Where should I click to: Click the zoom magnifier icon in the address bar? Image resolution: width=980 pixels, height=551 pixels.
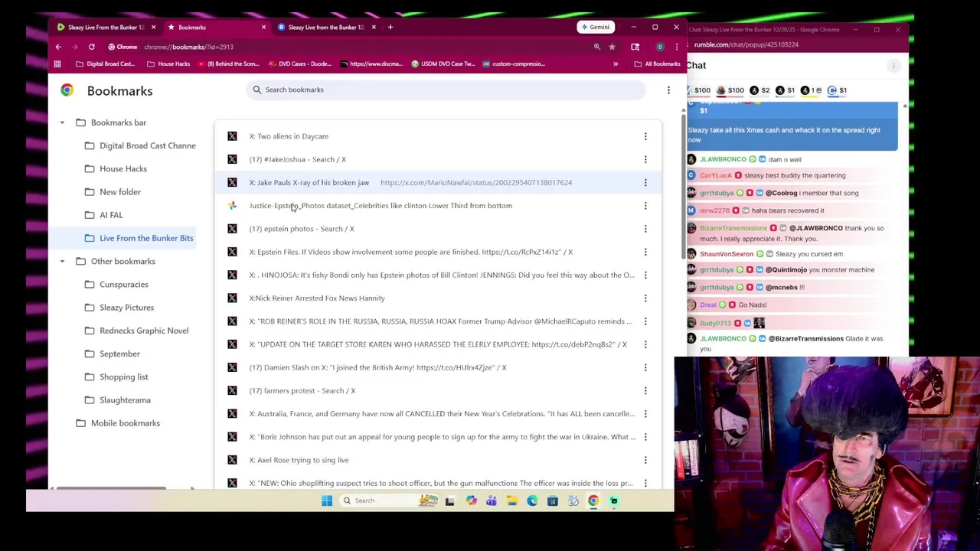(x=597, y=47)
